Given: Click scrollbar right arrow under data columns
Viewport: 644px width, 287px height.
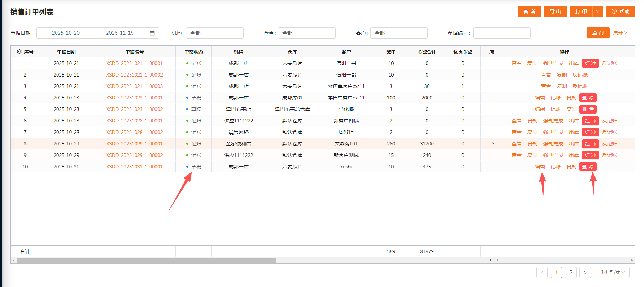Looking at the screenshot, I should pyautogui.click(x=491, y=260).
